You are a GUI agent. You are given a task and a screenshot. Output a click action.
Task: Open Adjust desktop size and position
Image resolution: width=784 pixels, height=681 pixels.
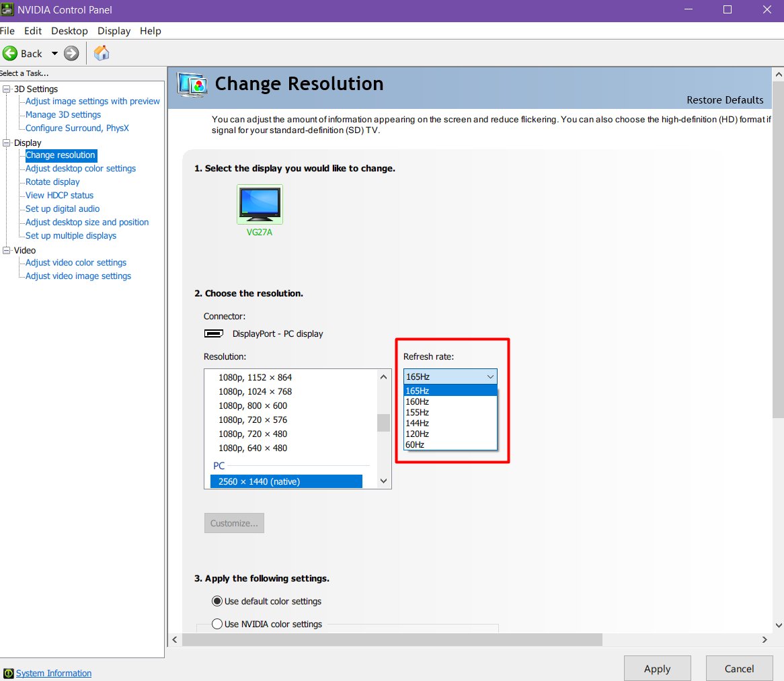pos(87,223)
